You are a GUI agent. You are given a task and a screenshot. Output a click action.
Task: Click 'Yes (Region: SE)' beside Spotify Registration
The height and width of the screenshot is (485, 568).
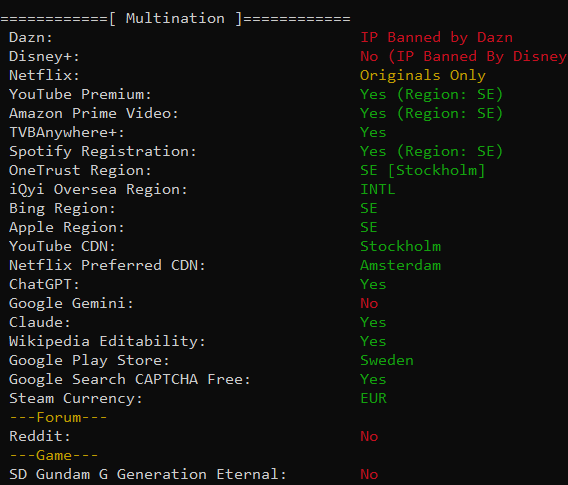[431, 151]
